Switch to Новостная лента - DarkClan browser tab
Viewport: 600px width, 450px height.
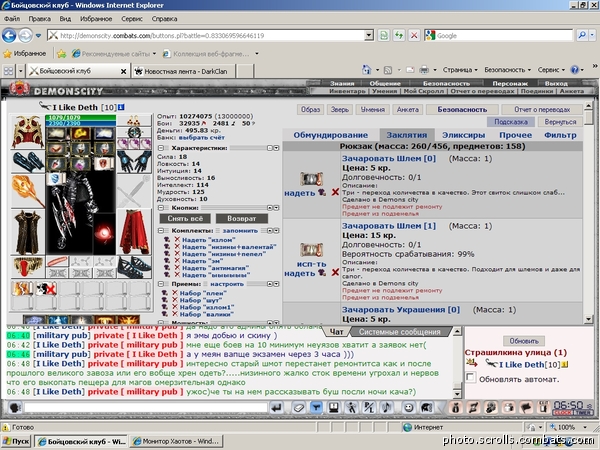click(x=182, y=71)
